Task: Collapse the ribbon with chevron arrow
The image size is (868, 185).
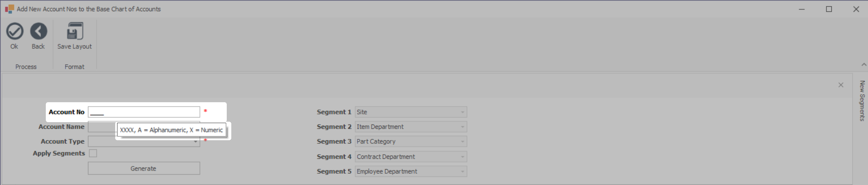Action: click(x=864, y=65)
